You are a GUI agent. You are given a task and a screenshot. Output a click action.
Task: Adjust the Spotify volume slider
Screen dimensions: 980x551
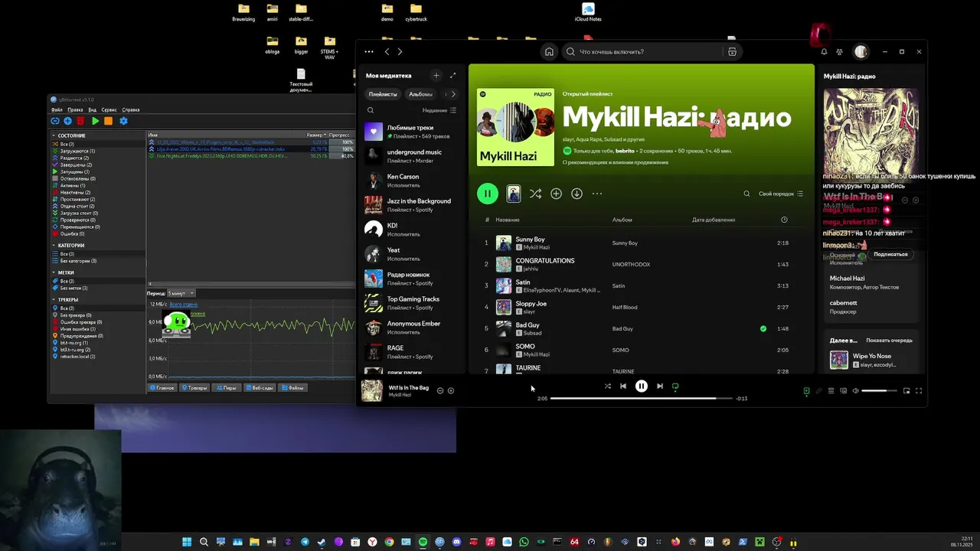879,391
